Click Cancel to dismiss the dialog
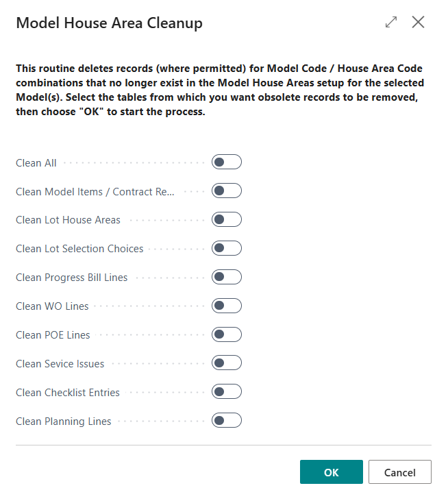This screenshot has height=501, width=448. pos(400,472)
